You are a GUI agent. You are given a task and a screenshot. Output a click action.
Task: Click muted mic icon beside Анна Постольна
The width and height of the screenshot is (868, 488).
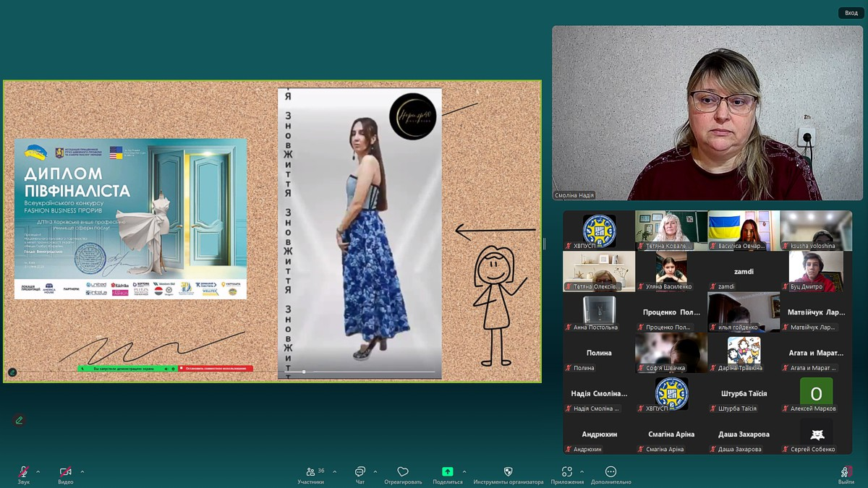point(569,328)
